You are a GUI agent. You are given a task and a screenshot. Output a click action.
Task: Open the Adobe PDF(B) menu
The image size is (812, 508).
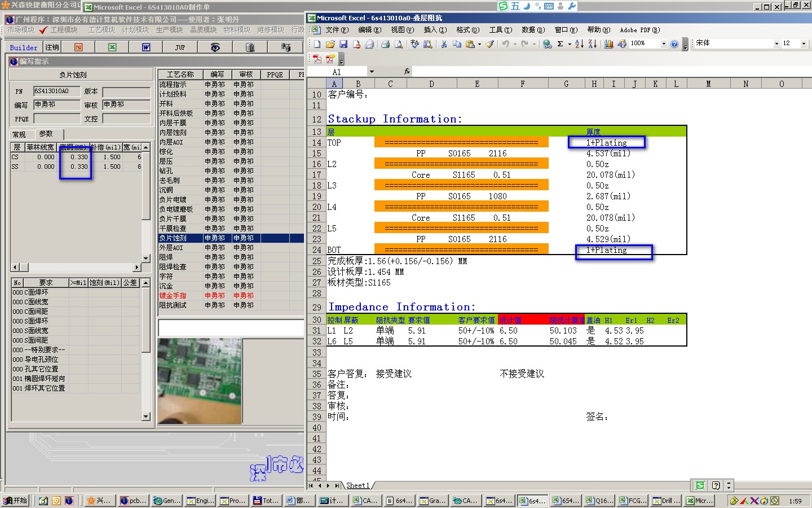coord(640,30)
